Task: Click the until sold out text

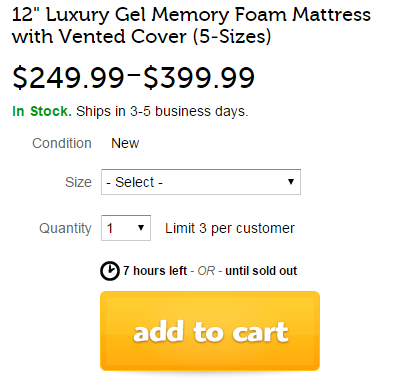Action: [261, 271]
